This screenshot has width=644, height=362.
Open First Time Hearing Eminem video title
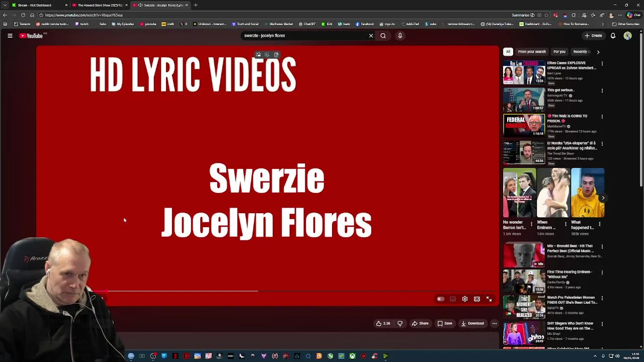pos(570,275)
